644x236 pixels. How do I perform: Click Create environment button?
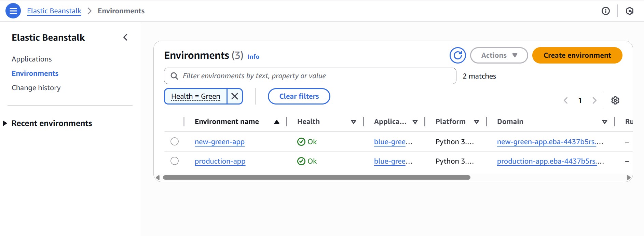click(x=577, y=55)
